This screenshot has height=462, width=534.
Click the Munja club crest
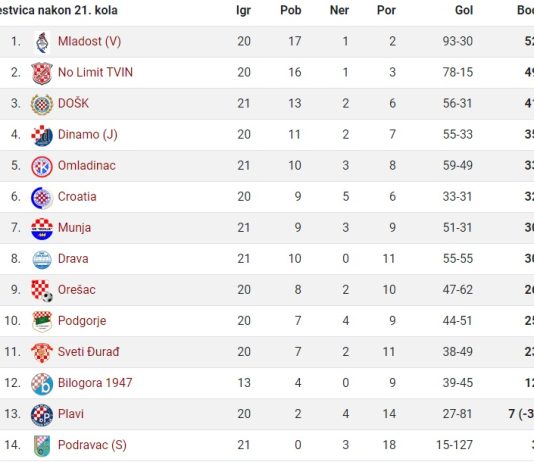(42, 228)
